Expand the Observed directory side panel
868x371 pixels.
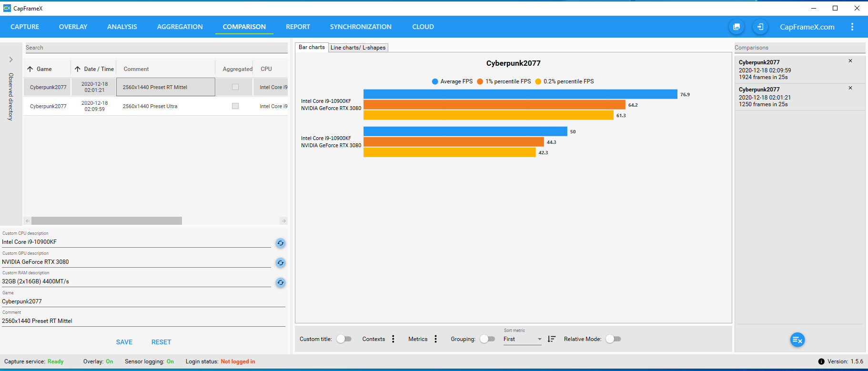tap(11, 60)
